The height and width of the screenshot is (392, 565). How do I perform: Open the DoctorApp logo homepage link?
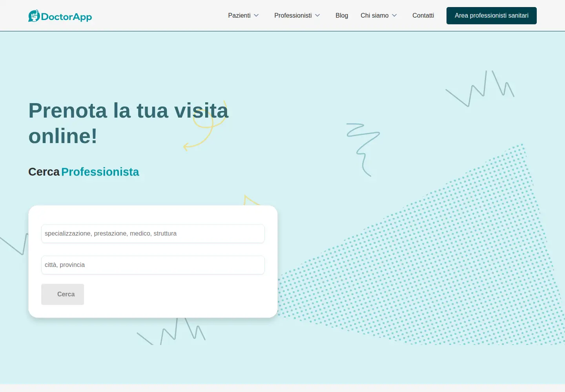pos(60,16)
